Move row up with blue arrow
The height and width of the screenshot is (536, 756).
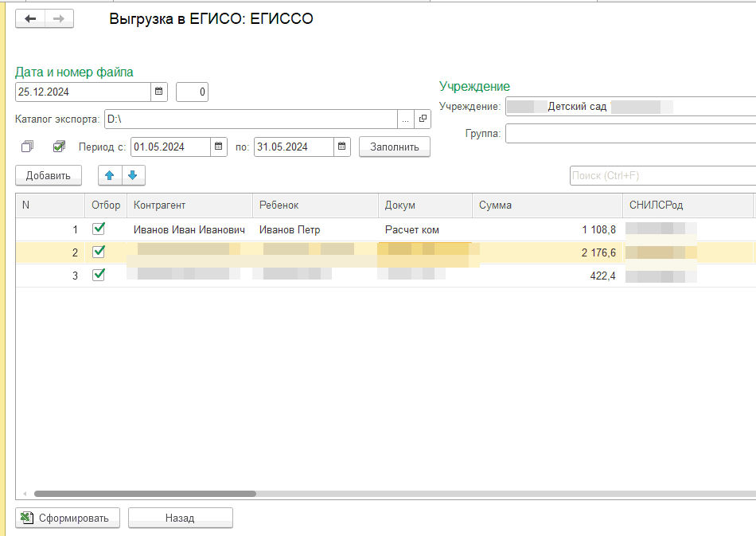click(x=110, y=175)
